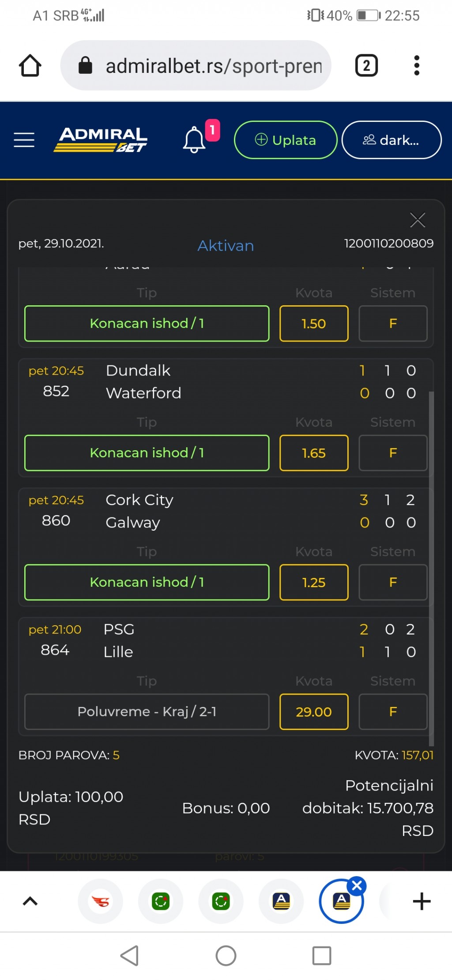This screenshot has width=452, height=980.
Task: Tap the AdmiralBet logo
Action: pos(101,140)
